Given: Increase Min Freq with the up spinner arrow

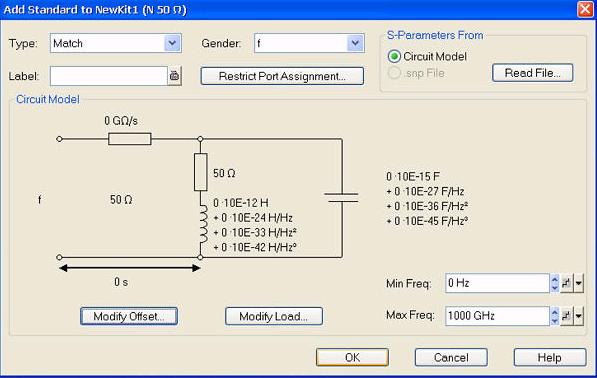Looking at the screenshot, I should click(x=555, y=279).
